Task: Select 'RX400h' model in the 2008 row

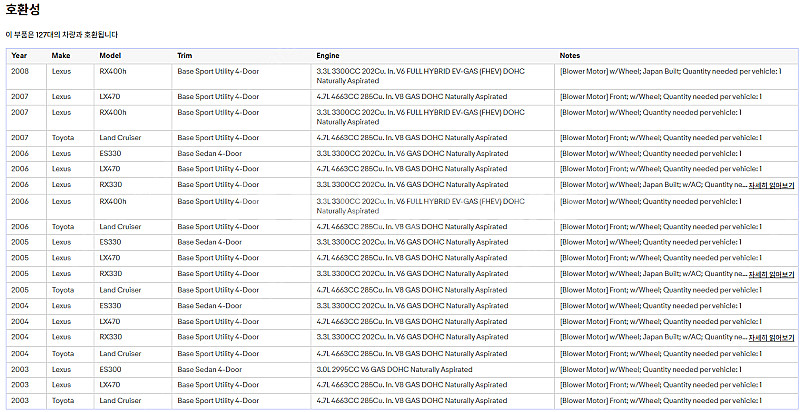Action: [113, 71]
